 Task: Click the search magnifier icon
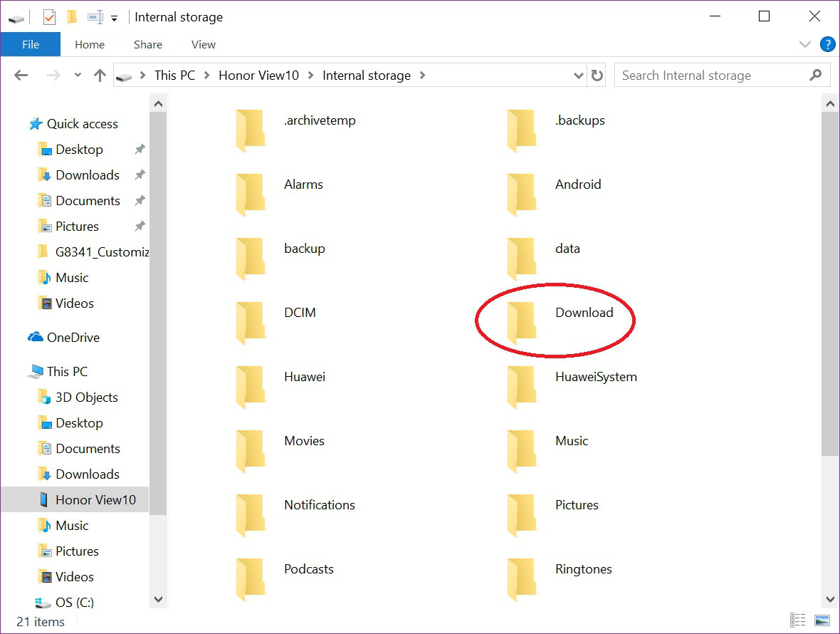point(815,75)
